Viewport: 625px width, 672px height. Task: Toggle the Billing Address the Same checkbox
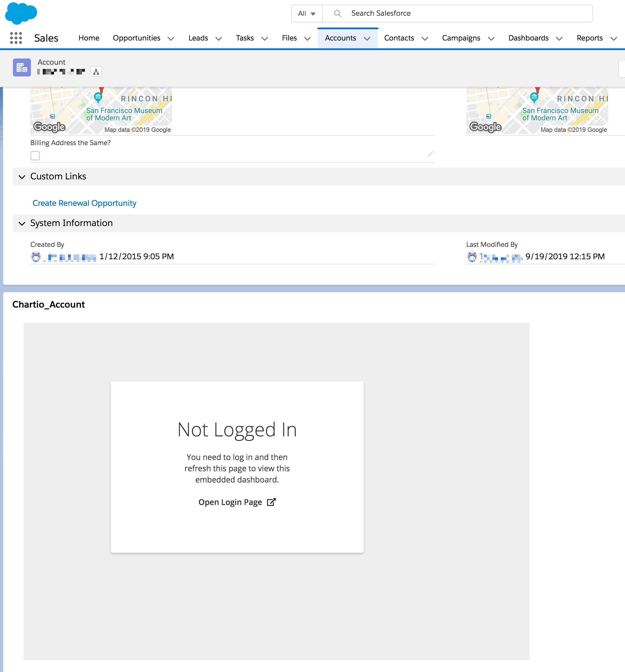pyautogui.click(x=35, y=155)
